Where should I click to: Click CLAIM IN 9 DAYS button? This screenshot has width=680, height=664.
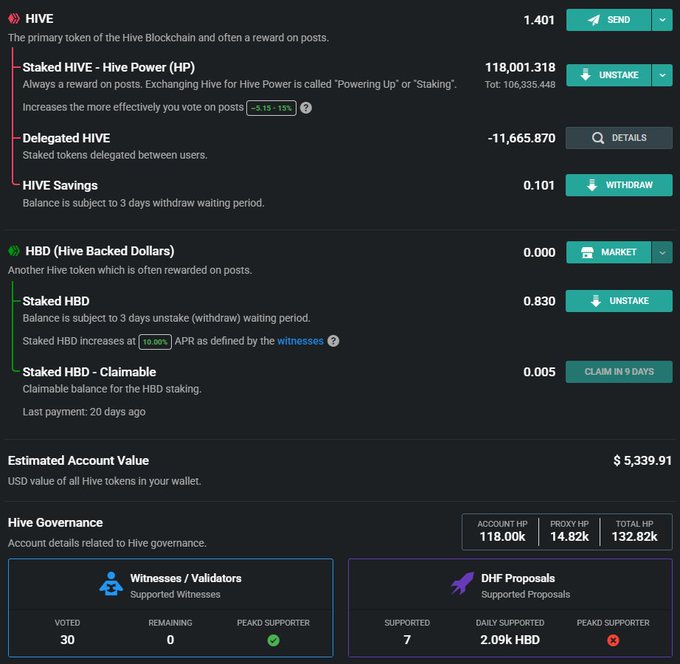click(x=619, y=372)
